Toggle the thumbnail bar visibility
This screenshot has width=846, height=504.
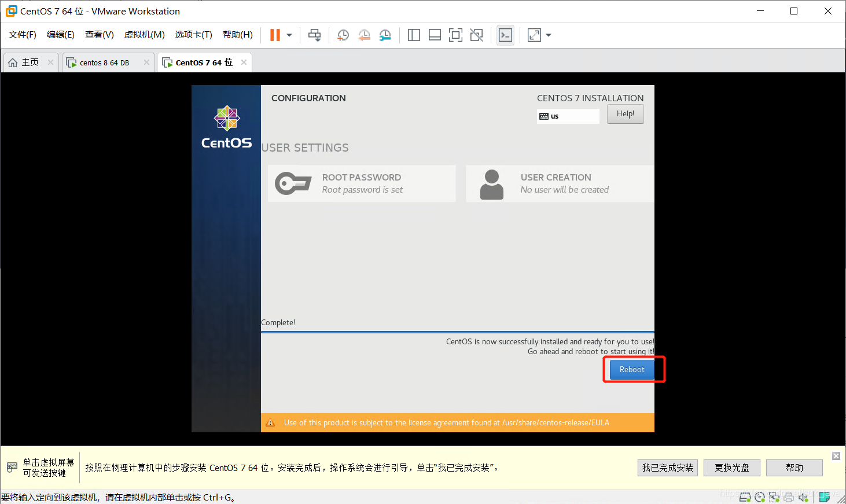coord(435,35)
